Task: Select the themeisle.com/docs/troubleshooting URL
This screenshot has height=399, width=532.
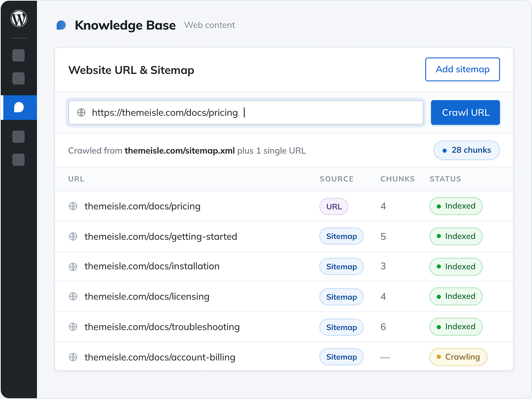Action: click(x=162, y=327)
